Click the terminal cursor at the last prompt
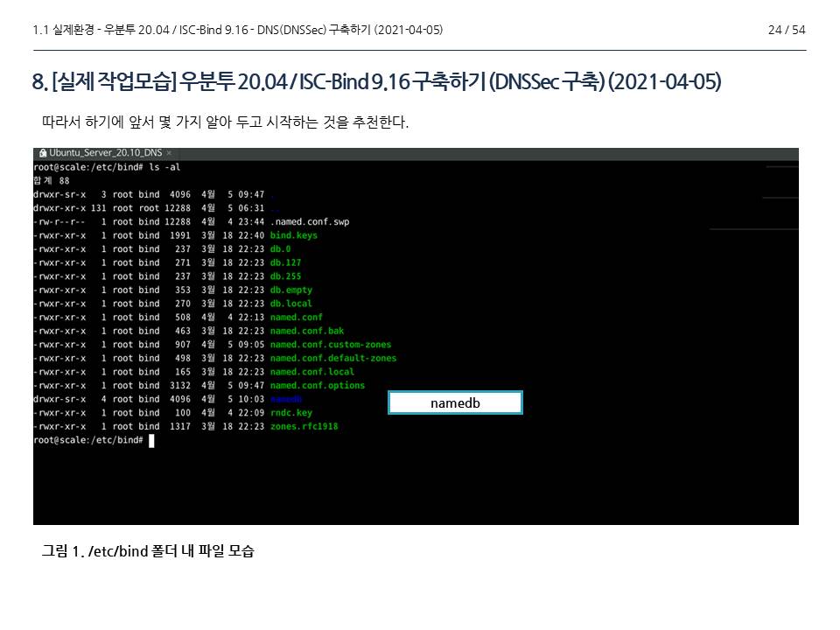The image size is (840, 630). (151, 440)
